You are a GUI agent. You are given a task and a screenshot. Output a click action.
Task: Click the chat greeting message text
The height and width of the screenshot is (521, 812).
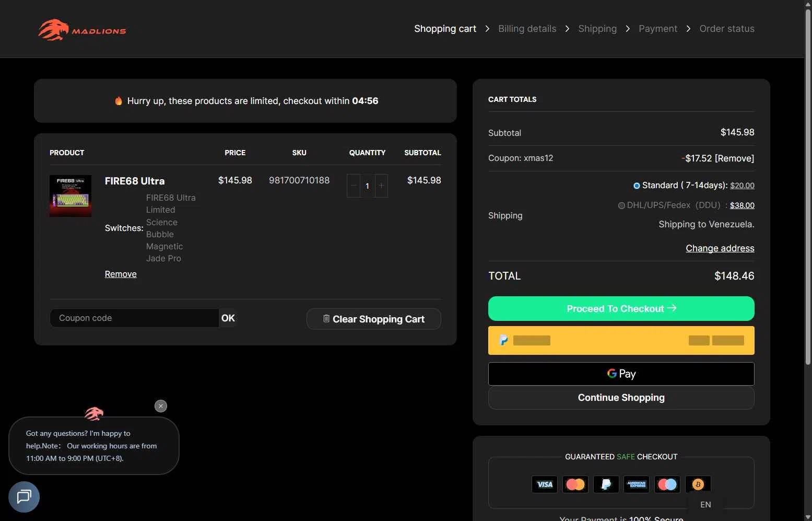[x=91, y=446]
